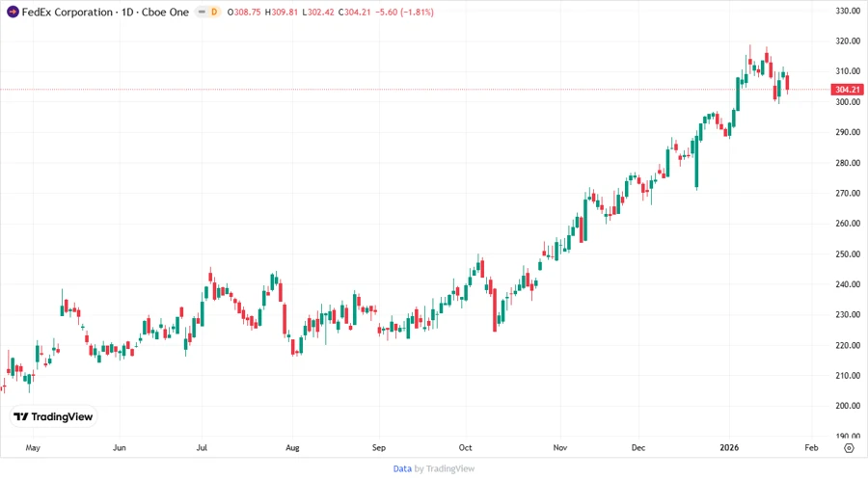The width and height of the screenshot is (868, 480).
Task: Click the 210.00 price axis label
Action: point(848,376)
